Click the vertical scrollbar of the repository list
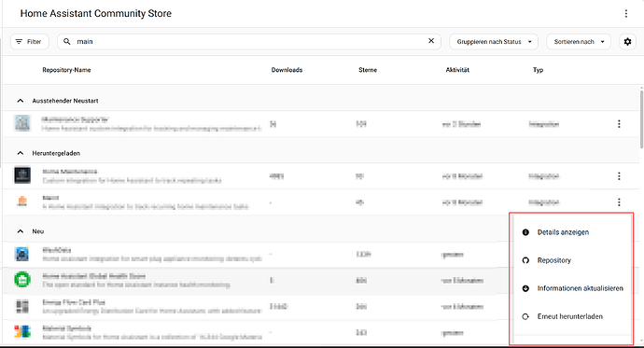 point(641,119)
